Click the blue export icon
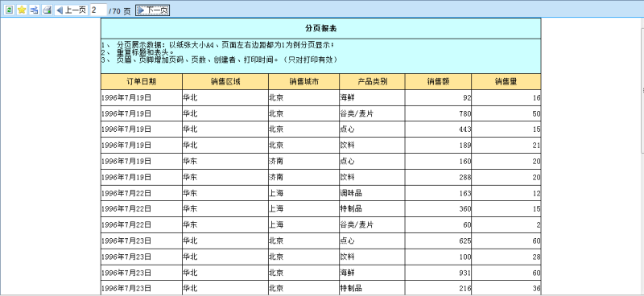644x296 pixels. [x=35, y=10]
